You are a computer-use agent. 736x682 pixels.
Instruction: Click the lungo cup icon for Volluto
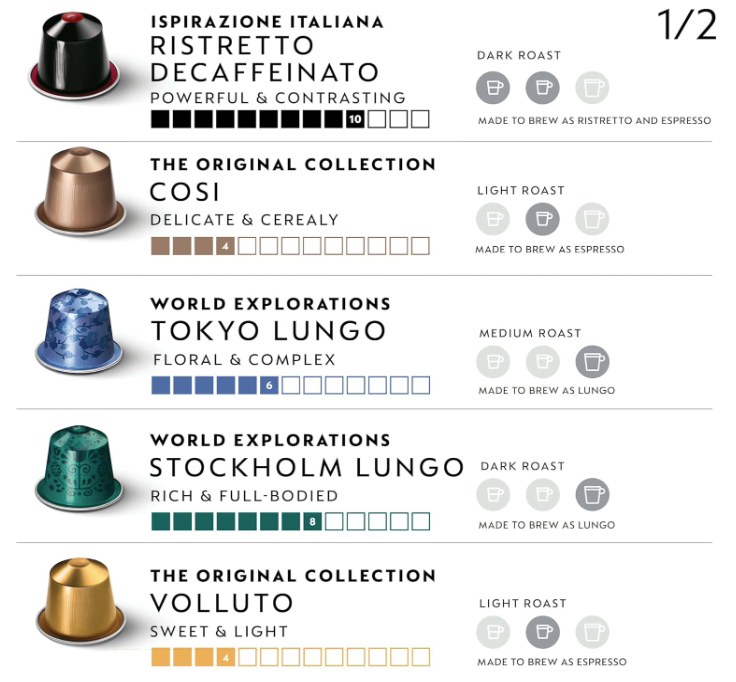click(x=592, y=632)
